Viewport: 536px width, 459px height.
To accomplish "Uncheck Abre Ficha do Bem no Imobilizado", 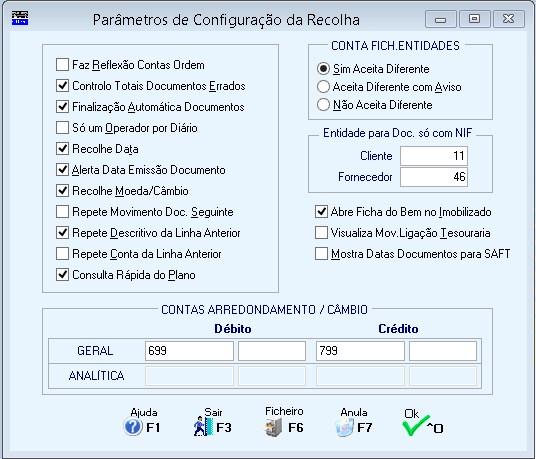I will pyautogui.click(x=321, y=212).
